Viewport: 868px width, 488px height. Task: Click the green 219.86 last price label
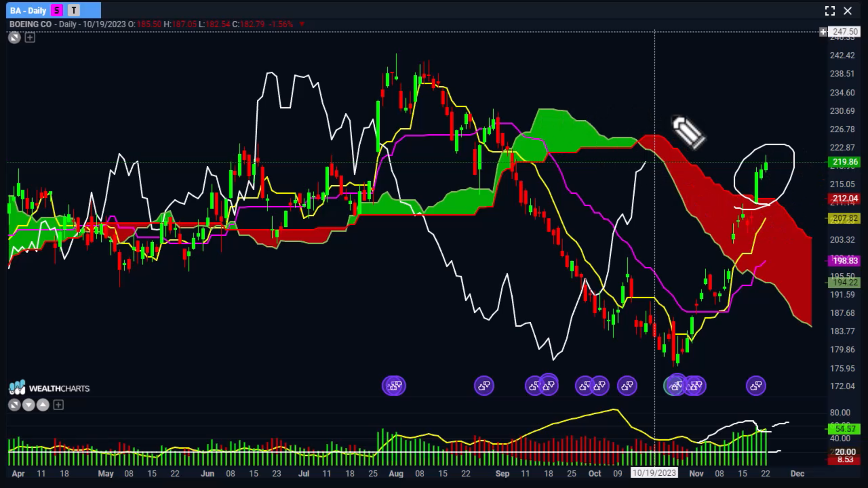click(x=844, y=162)
